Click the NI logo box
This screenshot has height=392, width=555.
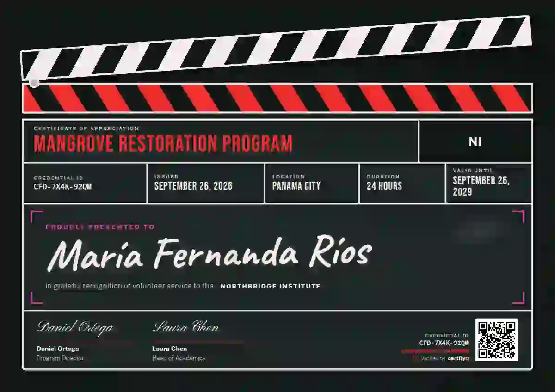point(475,141)
